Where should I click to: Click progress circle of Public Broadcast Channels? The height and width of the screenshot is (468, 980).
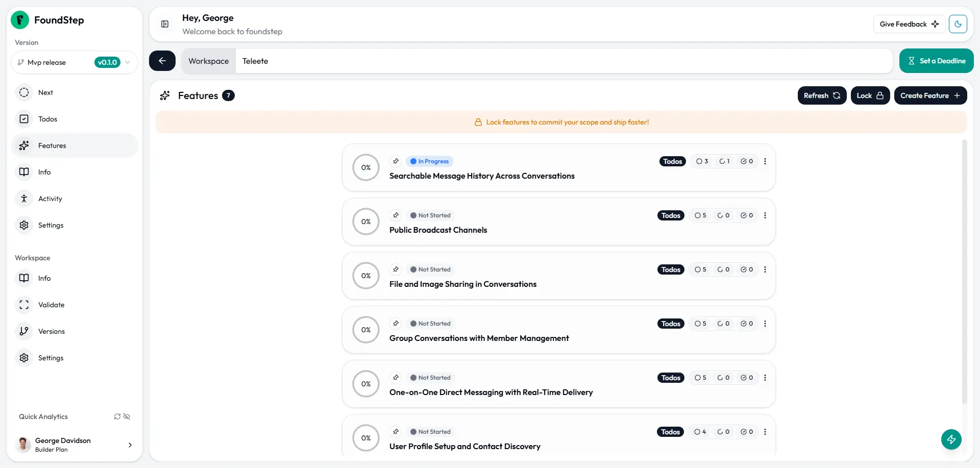366,221
